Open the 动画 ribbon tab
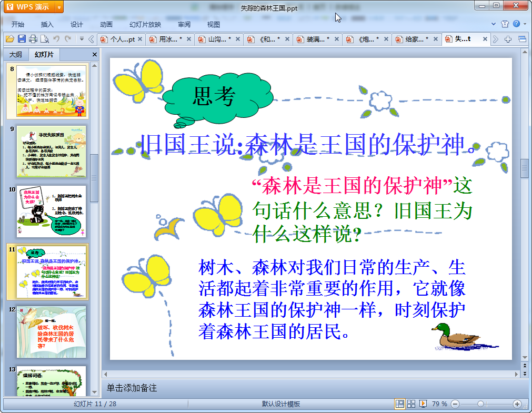The height and width of the screenshot is (413, 532). (x=106, y=24)
